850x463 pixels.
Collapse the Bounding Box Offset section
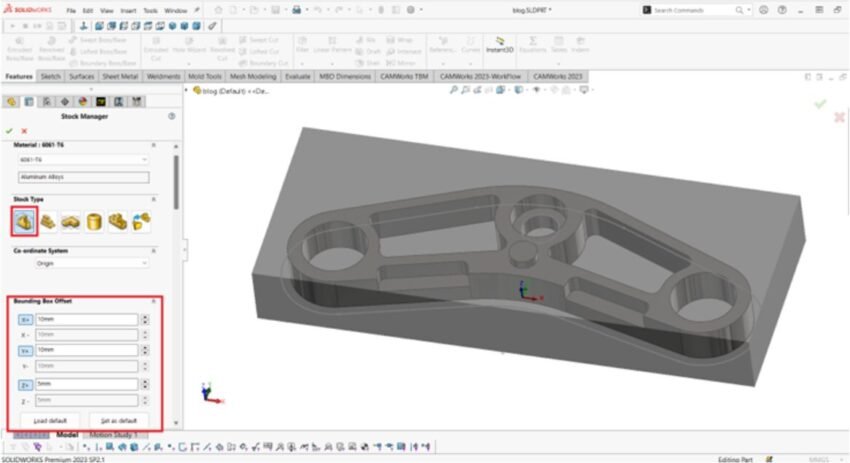click(153, 301)
